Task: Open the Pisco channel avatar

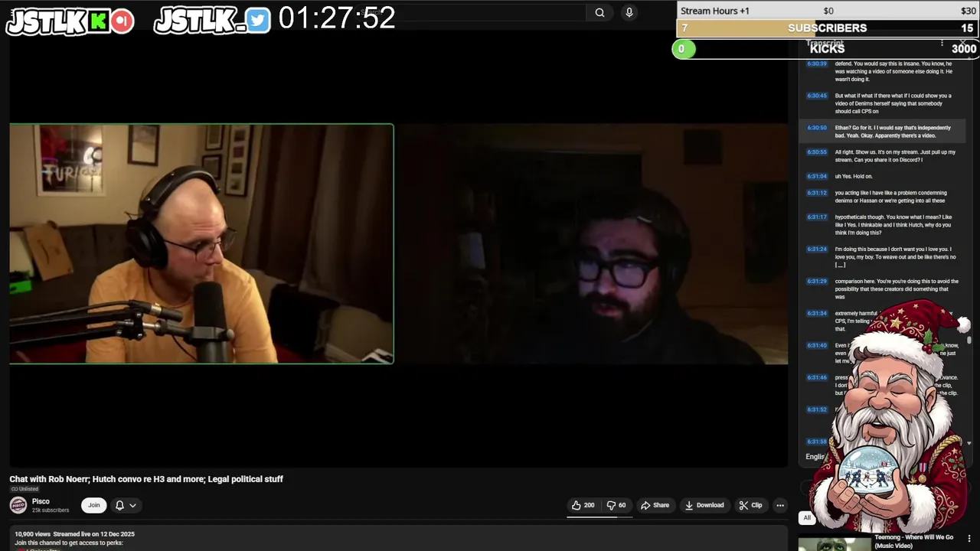Action: coord(18,505)
